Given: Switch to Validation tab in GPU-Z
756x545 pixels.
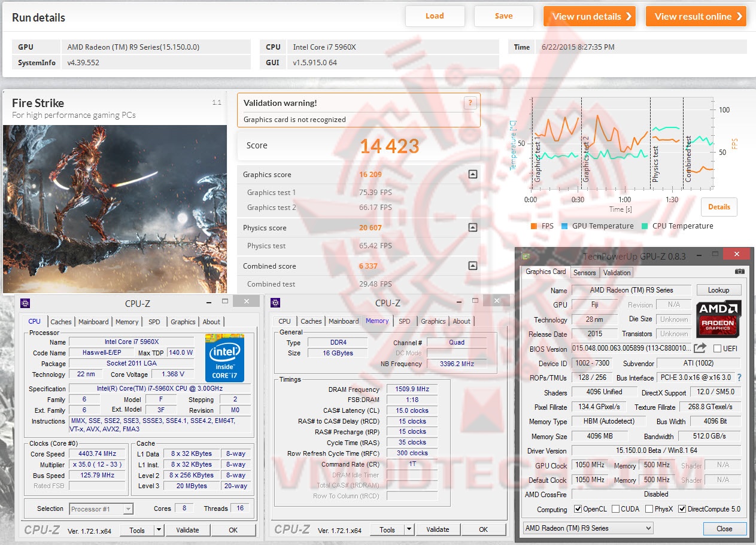Looking at the screenshot, I should [617, 273].
